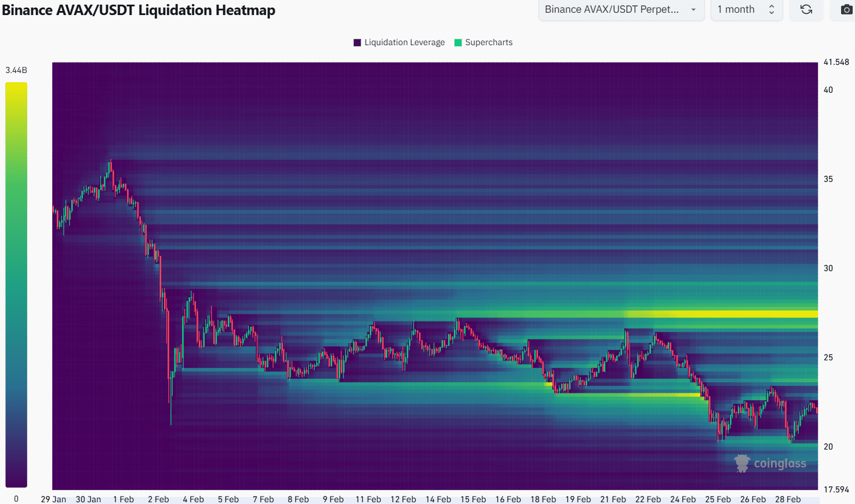This screenshot has width=855, height=504.
Task: Toggle the Supercharts legend item
Action: [x=483, y=42]
